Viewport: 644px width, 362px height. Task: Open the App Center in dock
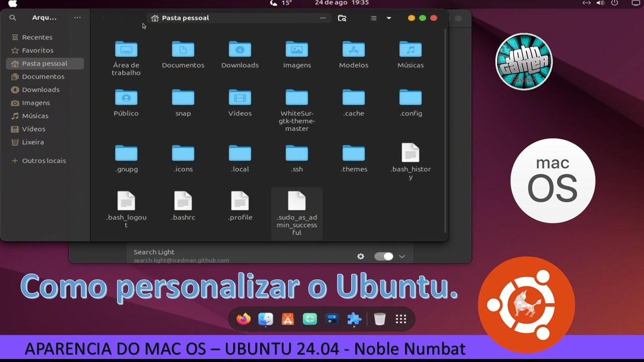click(288, 319)
